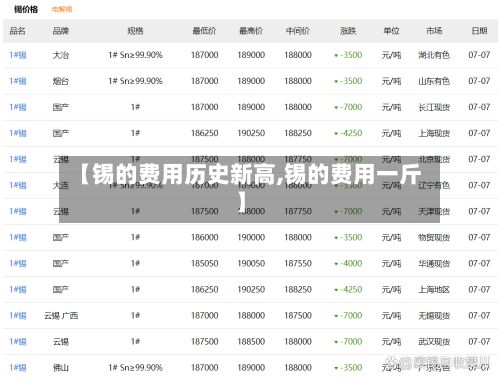This screenshot has width=500, height=380.
Task: Click the 单位 column header
Action: 391,31
